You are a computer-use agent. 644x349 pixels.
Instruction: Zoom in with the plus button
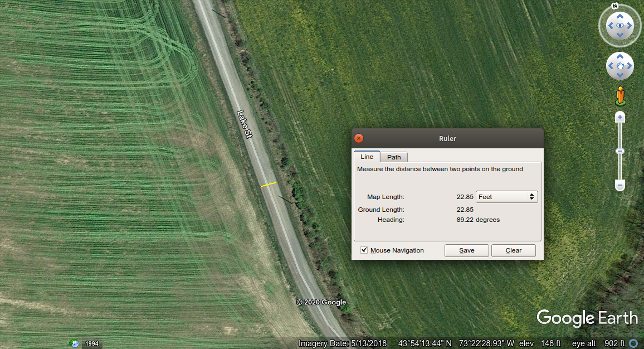(x=620, y=117)
